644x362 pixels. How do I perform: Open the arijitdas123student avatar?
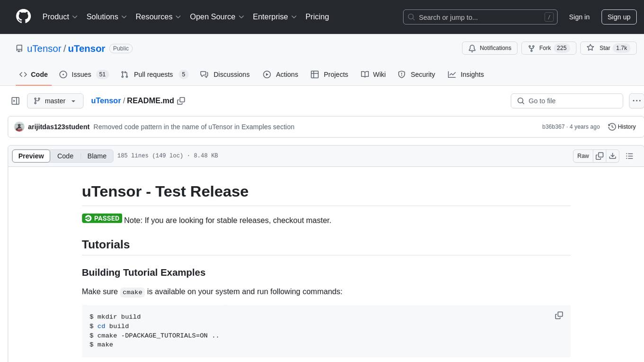tap(19, 127)
